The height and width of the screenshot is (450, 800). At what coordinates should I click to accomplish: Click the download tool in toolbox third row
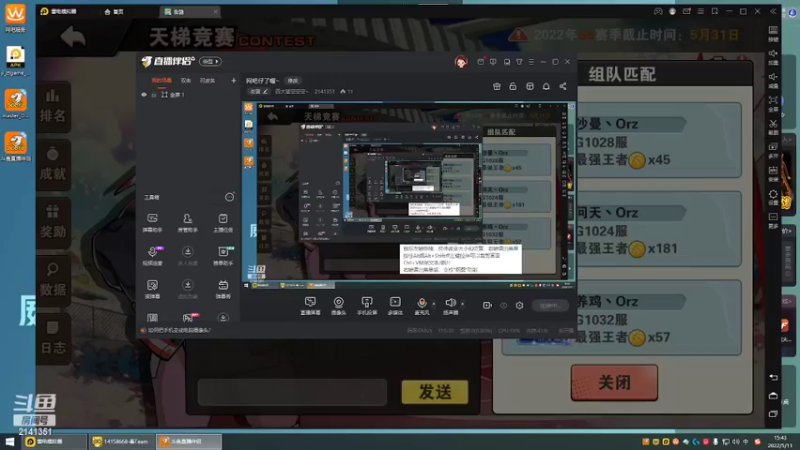tap(187, 288)
